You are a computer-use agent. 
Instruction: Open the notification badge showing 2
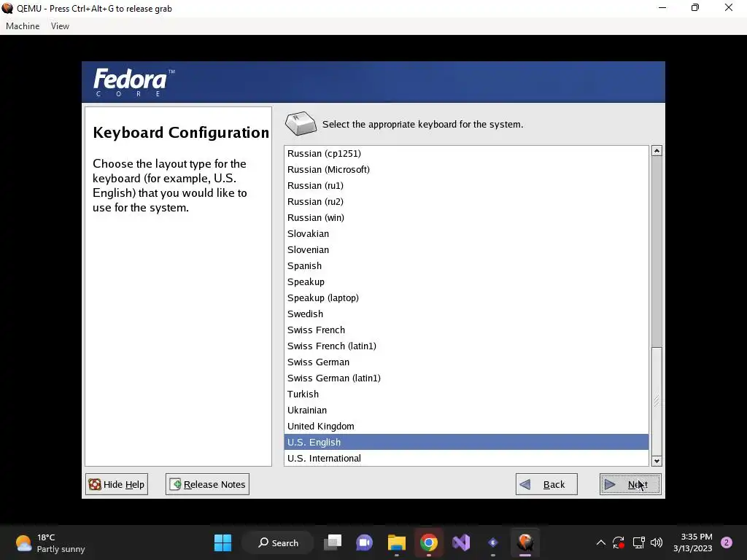coord(727,542)
